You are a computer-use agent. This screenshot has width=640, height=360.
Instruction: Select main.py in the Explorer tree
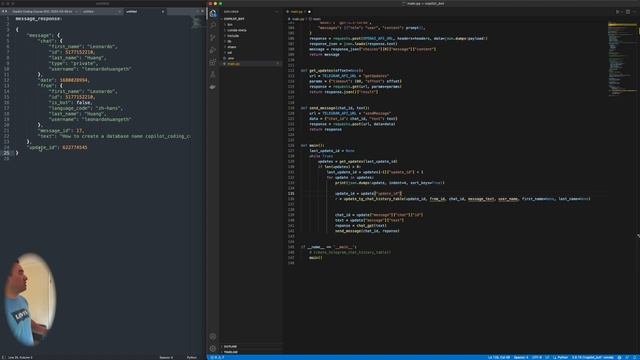233,64
